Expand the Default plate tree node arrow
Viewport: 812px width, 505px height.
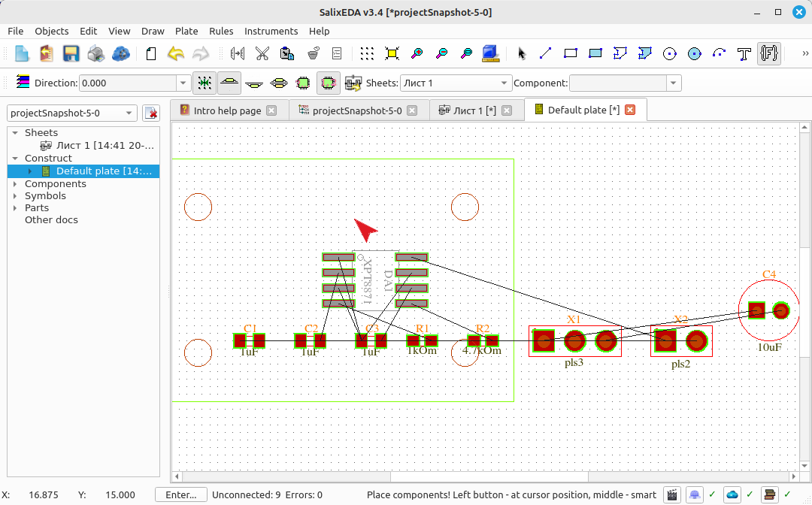(x=30, y=171)
